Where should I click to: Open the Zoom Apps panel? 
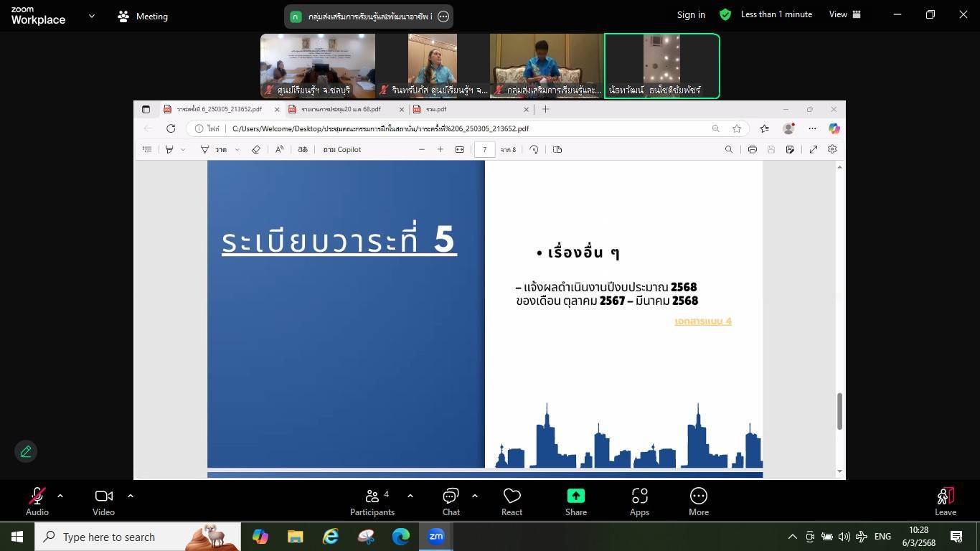click(639, 501)
